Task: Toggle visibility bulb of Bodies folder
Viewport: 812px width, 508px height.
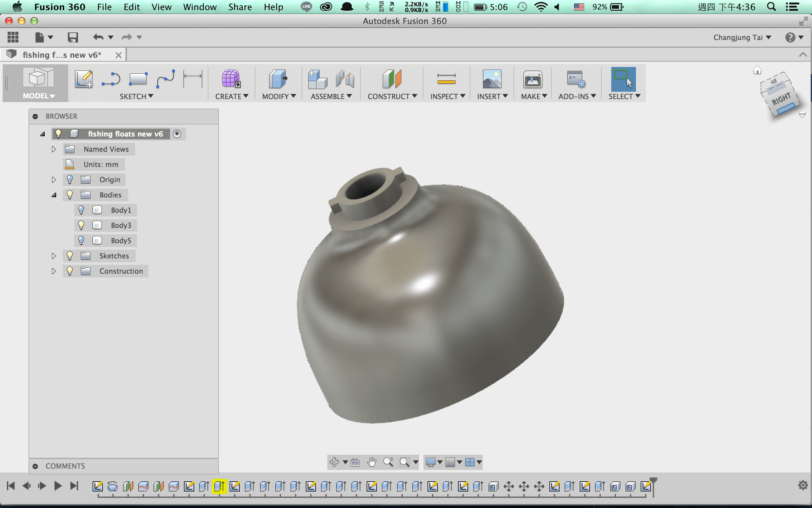Action: pos(69,195)
